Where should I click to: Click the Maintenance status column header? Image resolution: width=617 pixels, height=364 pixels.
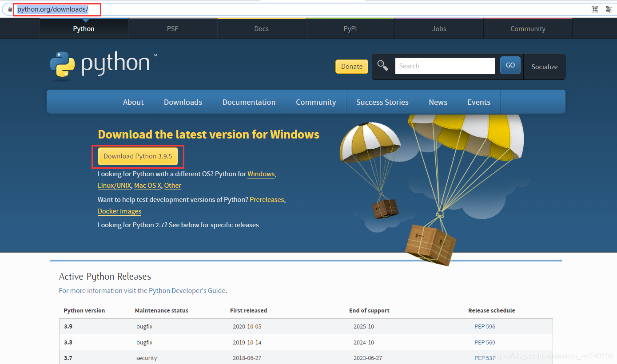pos(162,310)
